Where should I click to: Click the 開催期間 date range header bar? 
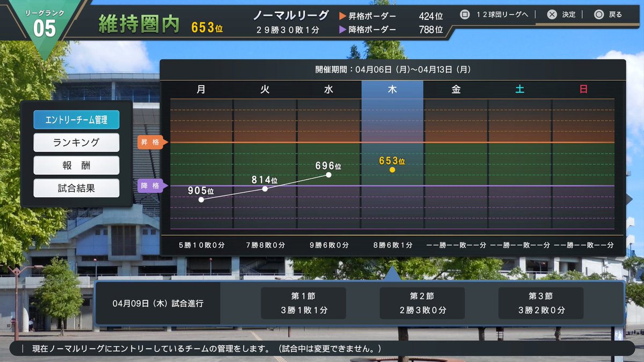[392, 69]
